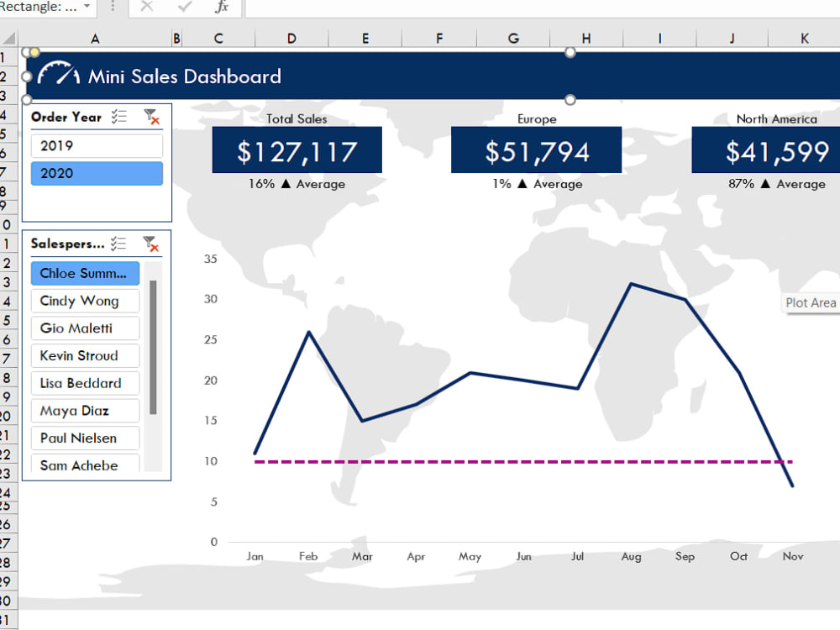Viewport: 840px width, 630px height.
Task: Select Maya Diaz in Salesperson slicer
Action: (85, 411)
